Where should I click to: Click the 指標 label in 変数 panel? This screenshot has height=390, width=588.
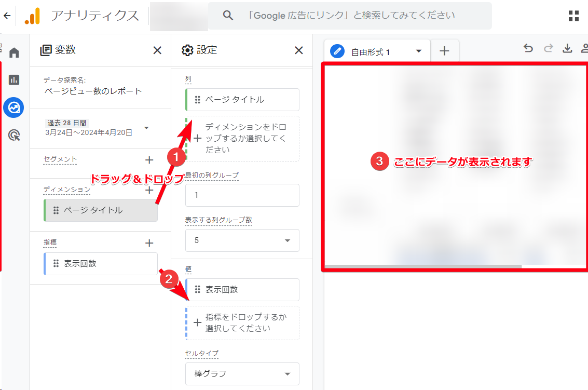[50, 243]
